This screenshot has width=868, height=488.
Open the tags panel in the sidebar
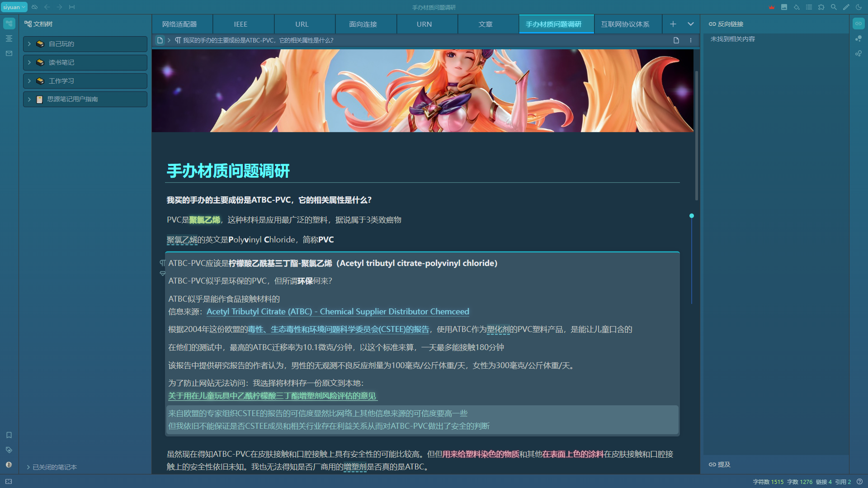point(9,450)
